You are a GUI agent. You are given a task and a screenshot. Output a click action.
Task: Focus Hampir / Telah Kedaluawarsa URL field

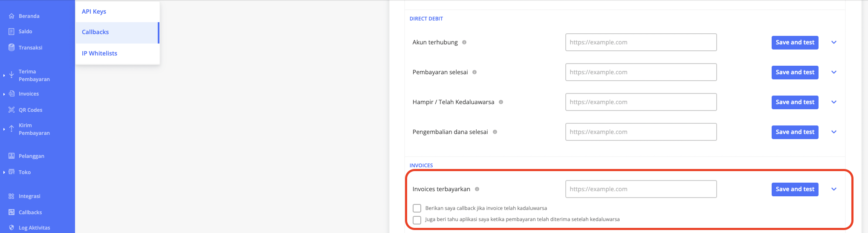[641, 102]
